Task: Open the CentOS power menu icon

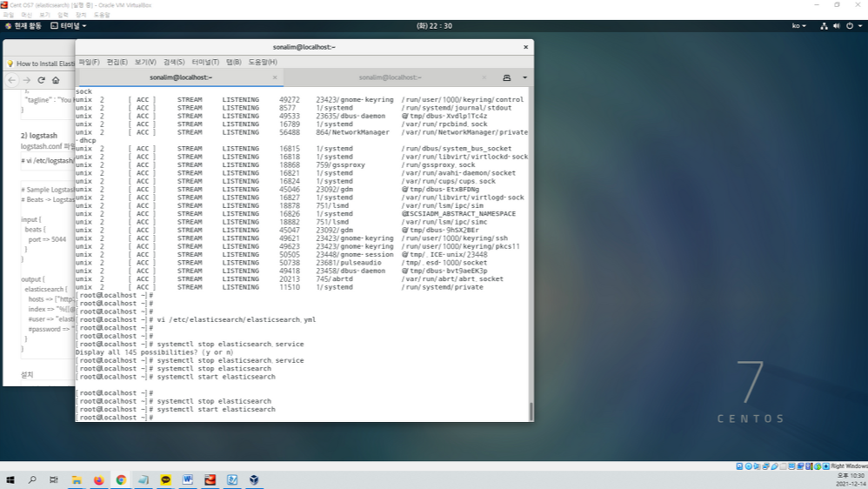Action: pos(850,26)
